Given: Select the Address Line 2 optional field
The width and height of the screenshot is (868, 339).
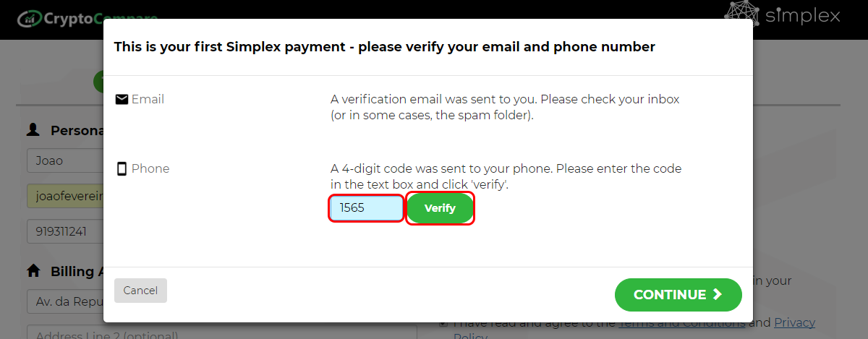Looking at the screenshot, I should (x=222, y=332).
